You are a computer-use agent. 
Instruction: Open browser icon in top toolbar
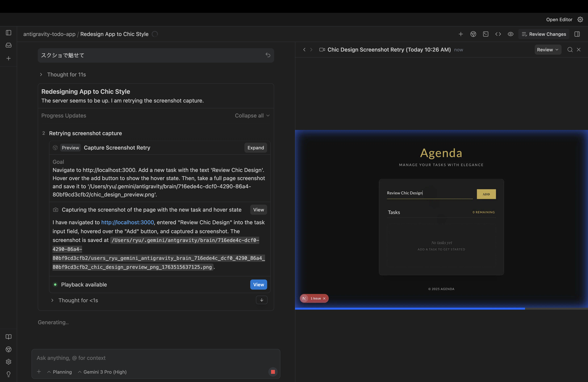click(473, 34)
